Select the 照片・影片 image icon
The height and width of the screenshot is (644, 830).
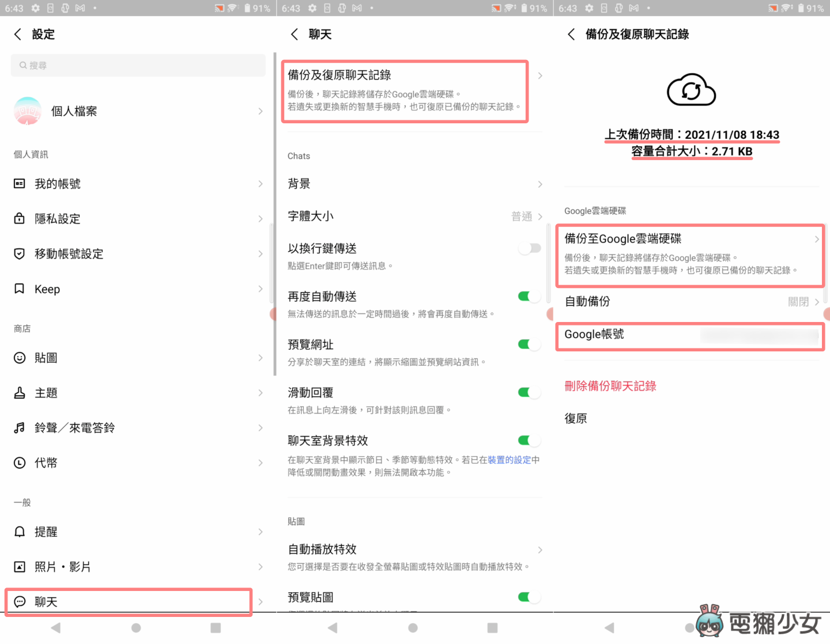19,566
